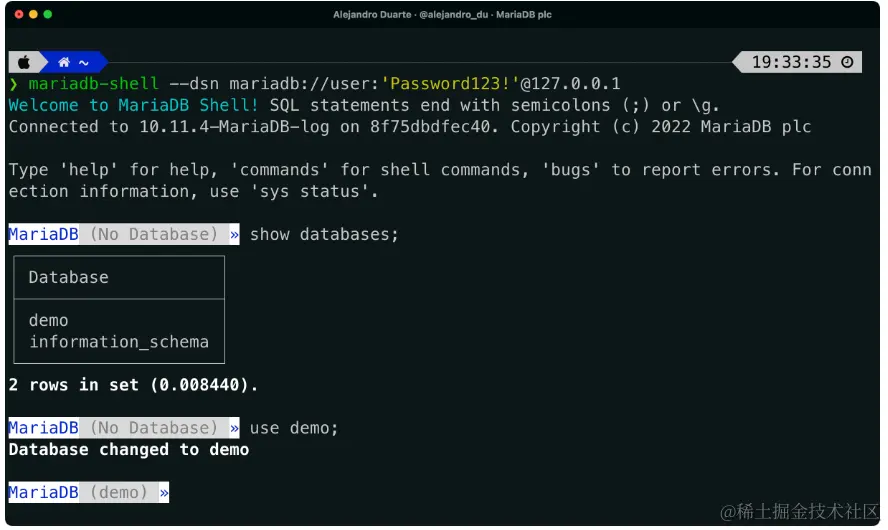Click the show databases; command

pyautogui.click(x=325, y=234)
